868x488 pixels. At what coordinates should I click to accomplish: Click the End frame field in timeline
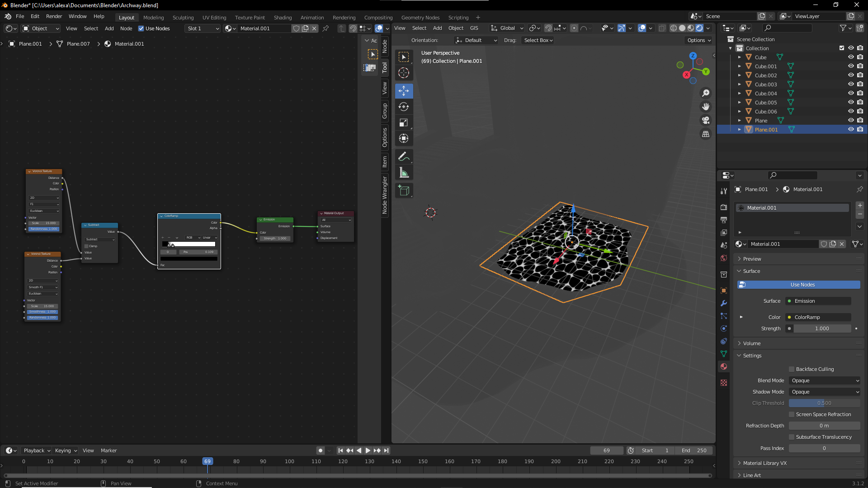694,450
